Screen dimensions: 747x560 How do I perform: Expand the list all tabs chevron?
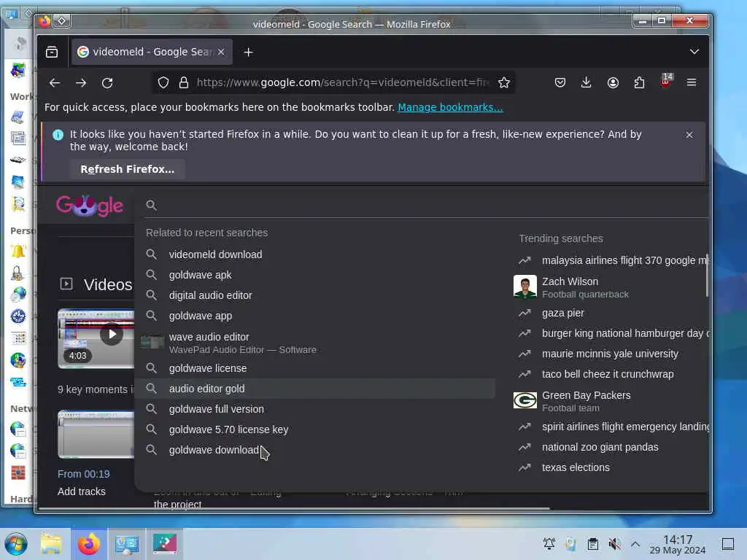(x=694, y=52)
